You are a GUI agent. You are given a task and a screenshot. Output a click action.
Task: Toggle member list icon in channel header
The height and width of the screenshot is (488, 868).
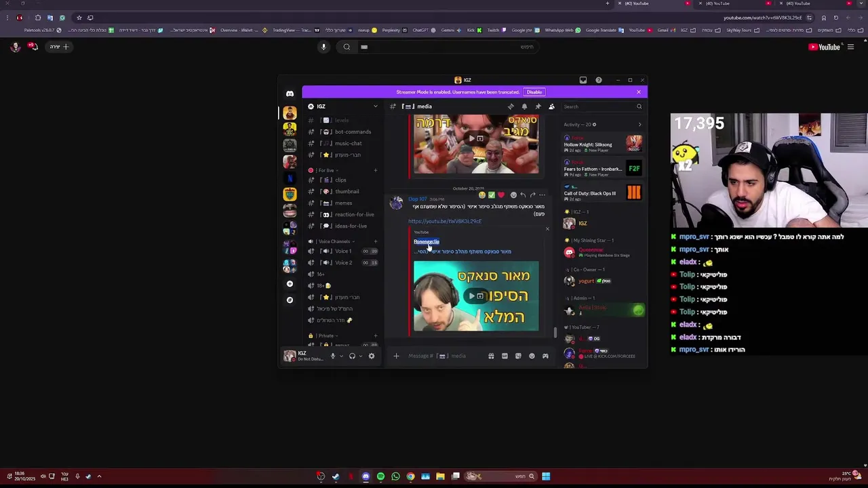551,106
